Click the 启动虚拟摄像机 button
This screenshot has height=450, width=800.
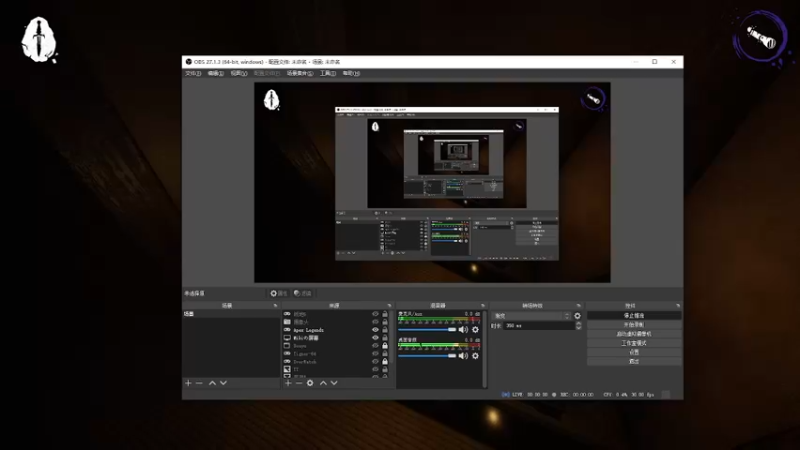pyautogui.click(x=634, y=334)
